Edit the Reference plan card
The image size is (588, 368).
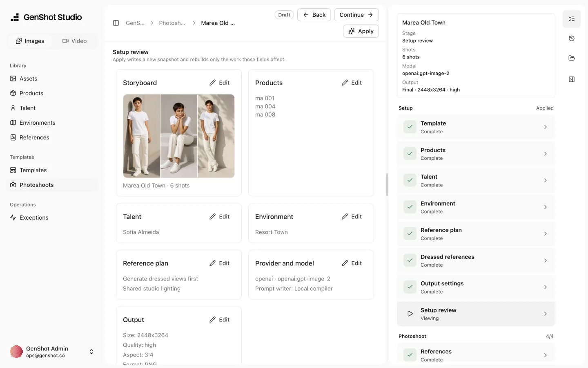pos(220,263)
